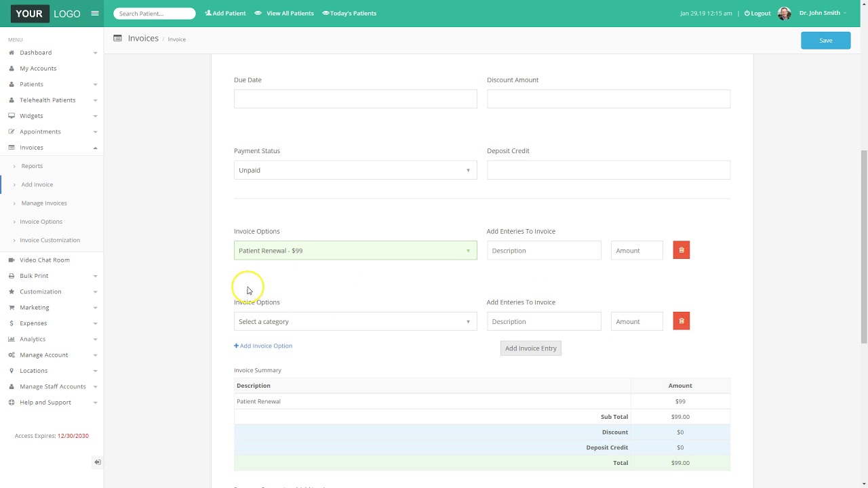The image size is (868, 488).
Task: Delete the Patient Renewal invoice entry row
Action: click(682, 251)
